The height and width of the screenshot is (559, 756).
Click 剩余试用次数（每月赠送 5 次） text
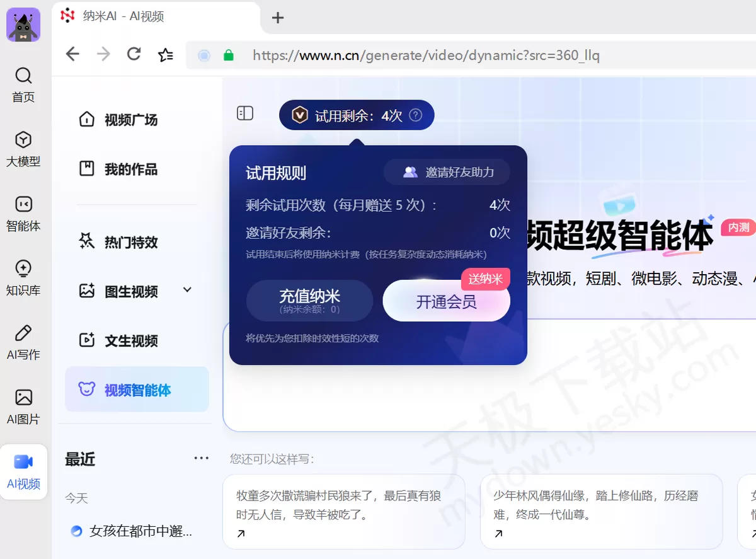341,205
